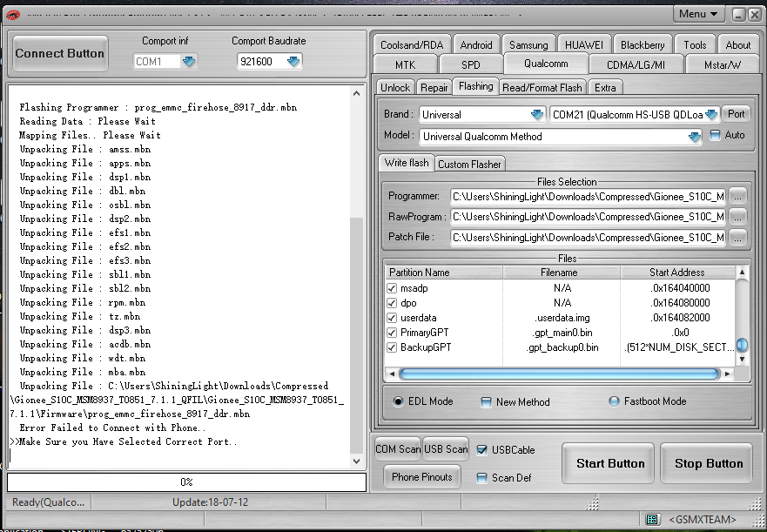Click the USB Scan button

(x=446, y=448)
